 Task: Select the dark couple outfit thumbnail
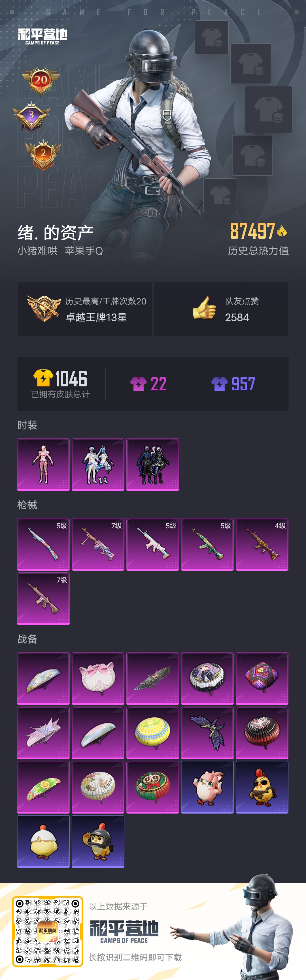pos(153,465)
